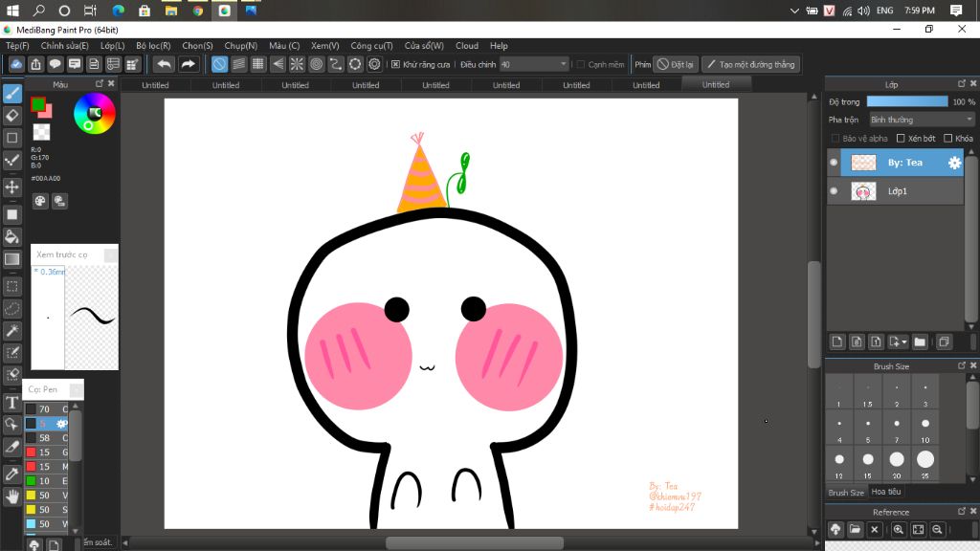Enable the concentric circle snap guide

point(316,64)
